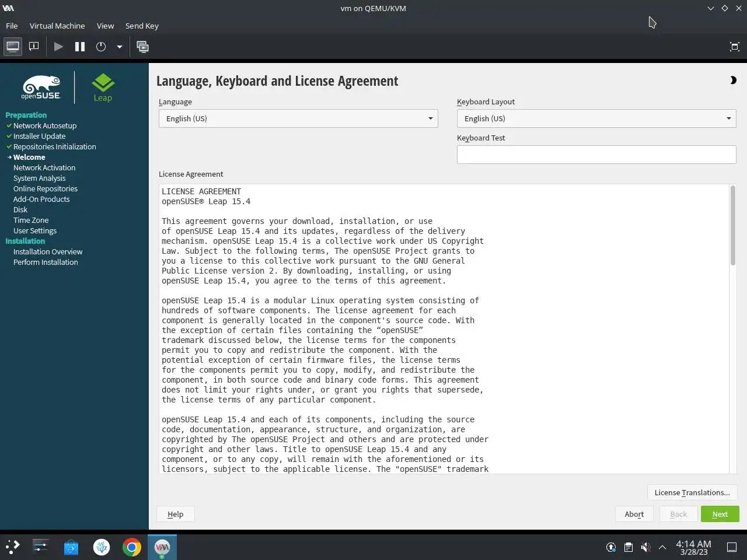This screenshot has width=747, height=560.
Task: Select Installation Overview step
Action: pyautogui.click(x=48, y=251)
